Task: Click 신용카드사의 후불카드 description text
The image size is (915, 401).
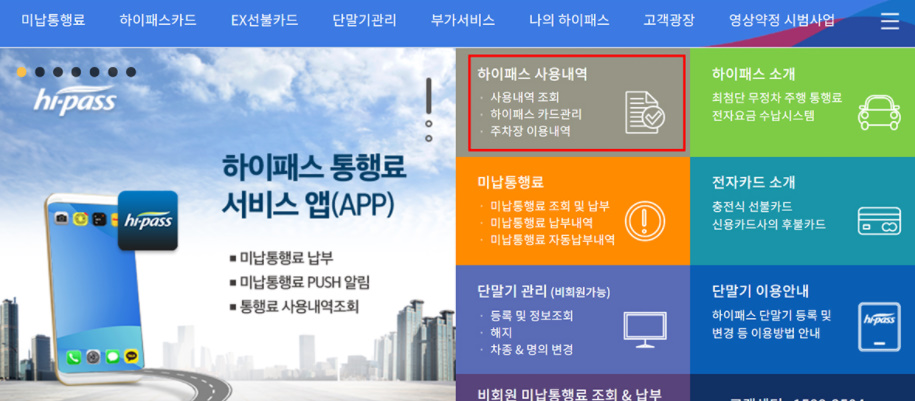Action: click(769, 224)
